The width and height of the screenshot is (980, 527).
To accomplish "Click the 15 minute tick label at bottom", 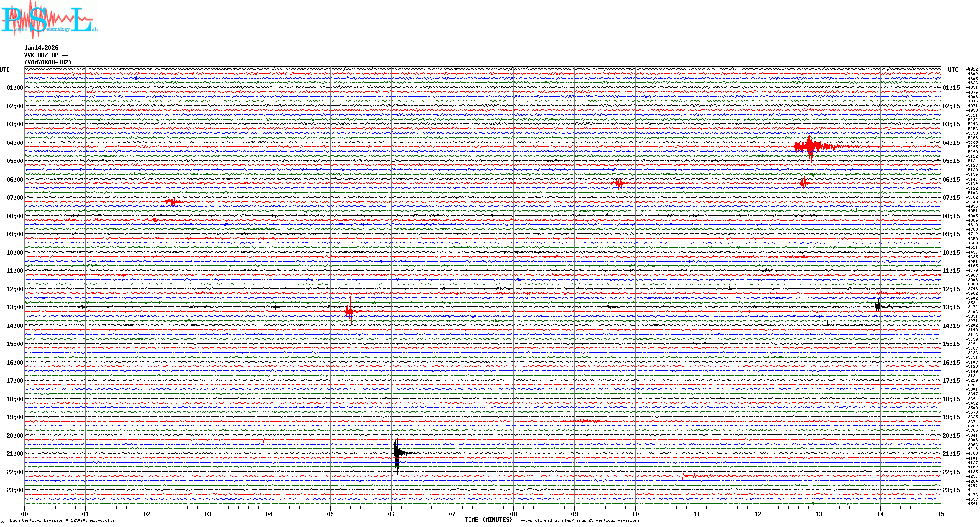I will click(941, 514).
